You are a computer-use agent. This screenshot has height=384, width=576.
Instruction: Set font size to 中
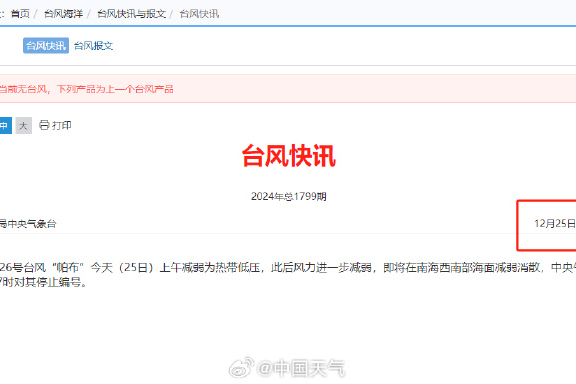(5, 125)
